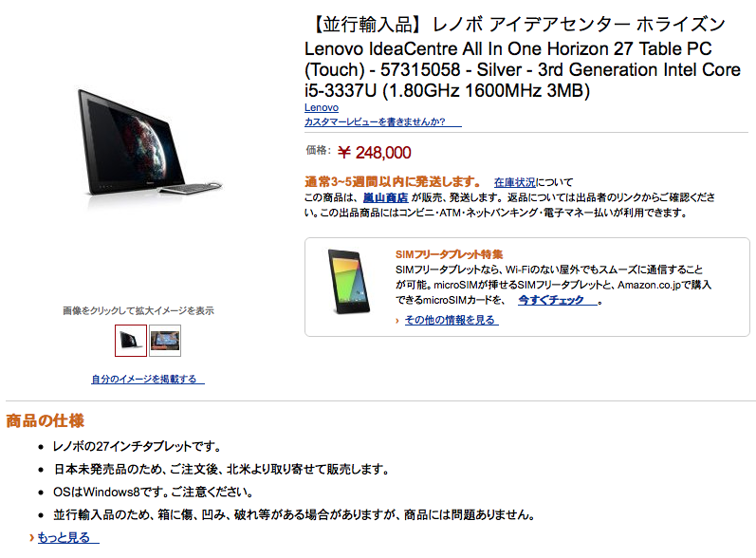
Task: Click the 画像をクリックして拡大イメージを表示 caption
Action: (x=138, y=310)
